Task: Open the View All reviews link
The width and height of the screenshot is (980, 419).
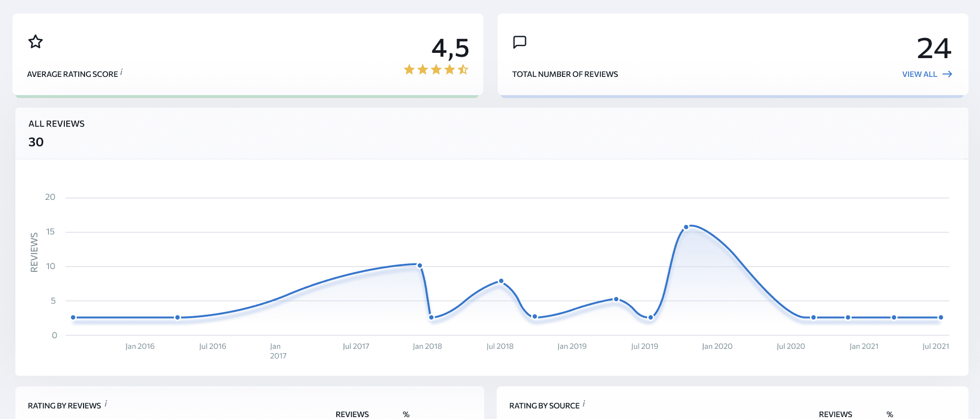Action: pos(927,74)
